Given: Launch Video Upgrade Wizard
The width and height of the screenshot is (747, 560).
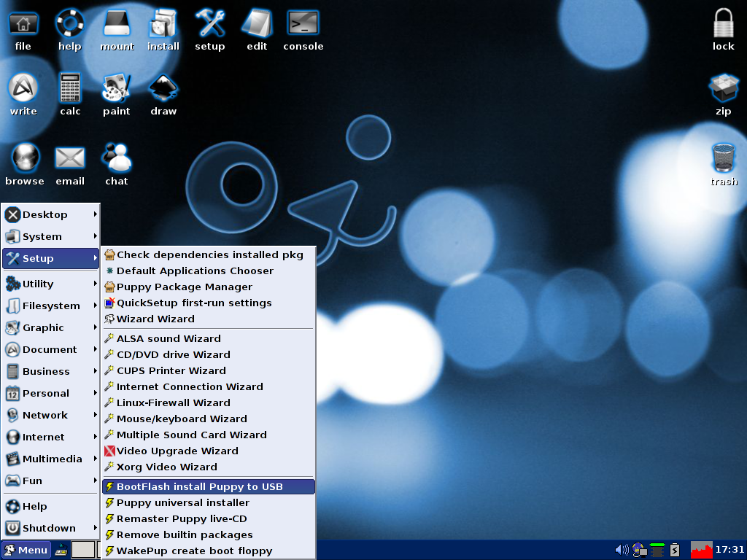Looking at the screenshot, I should click(x=208, y=451).
